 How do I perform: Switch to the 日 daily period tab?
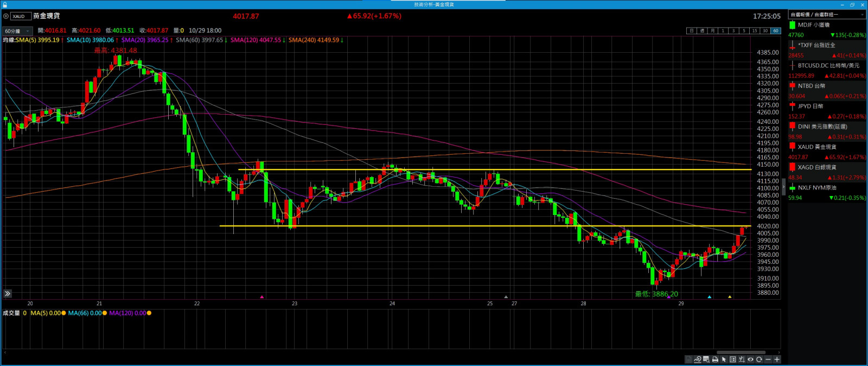(x=691, y=31)
